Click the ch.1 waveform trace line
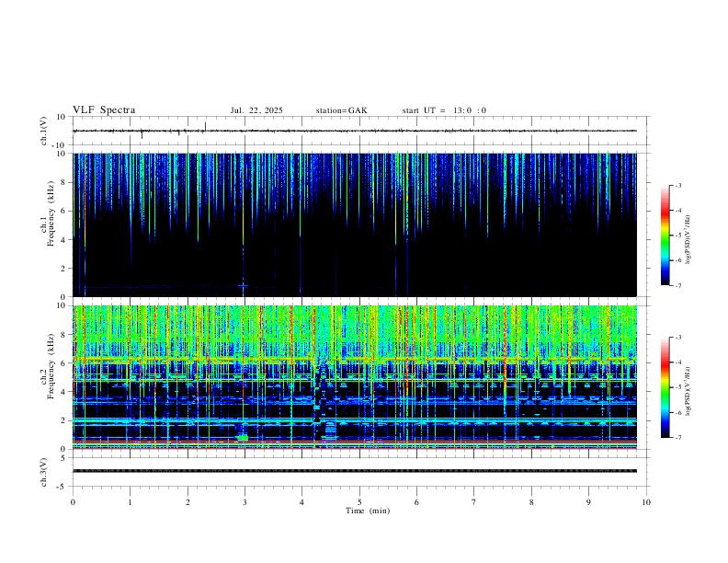 coord(354,131)
